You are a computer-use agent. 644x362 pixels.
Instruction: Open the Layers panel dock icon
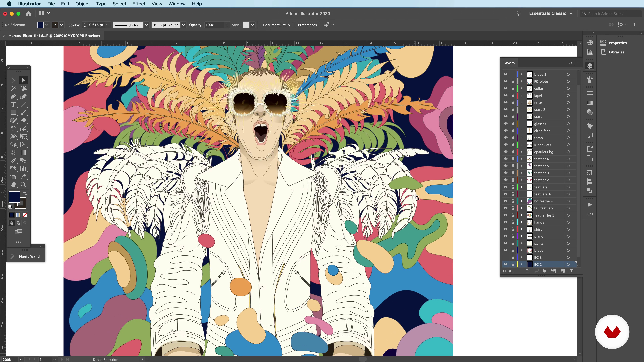(590, 66)
